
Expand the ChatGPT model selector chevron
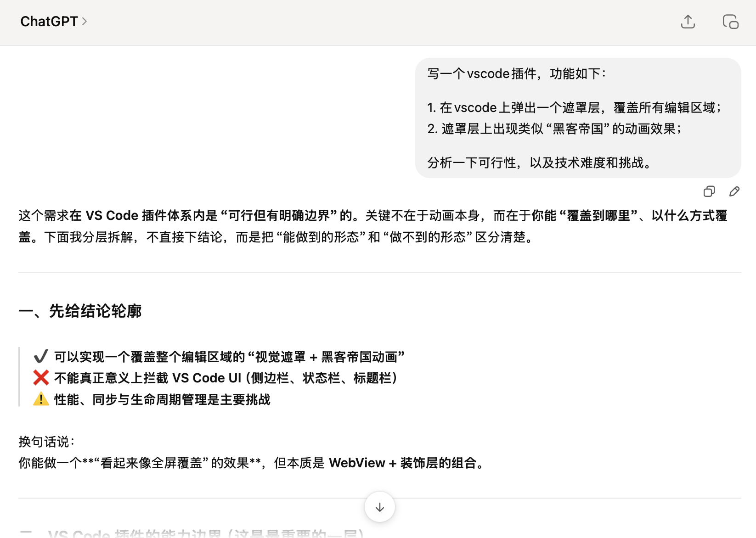(85, 22)
